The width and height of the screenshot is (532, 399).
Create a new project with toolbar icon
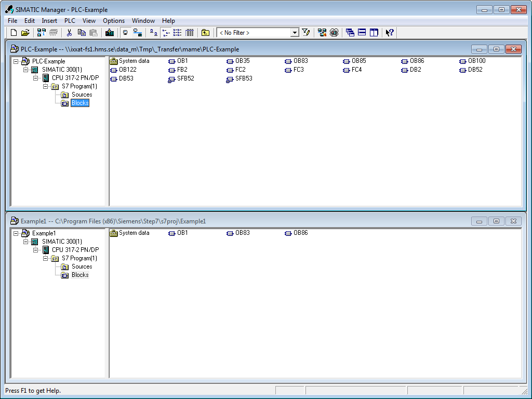[x=14, y=33]
